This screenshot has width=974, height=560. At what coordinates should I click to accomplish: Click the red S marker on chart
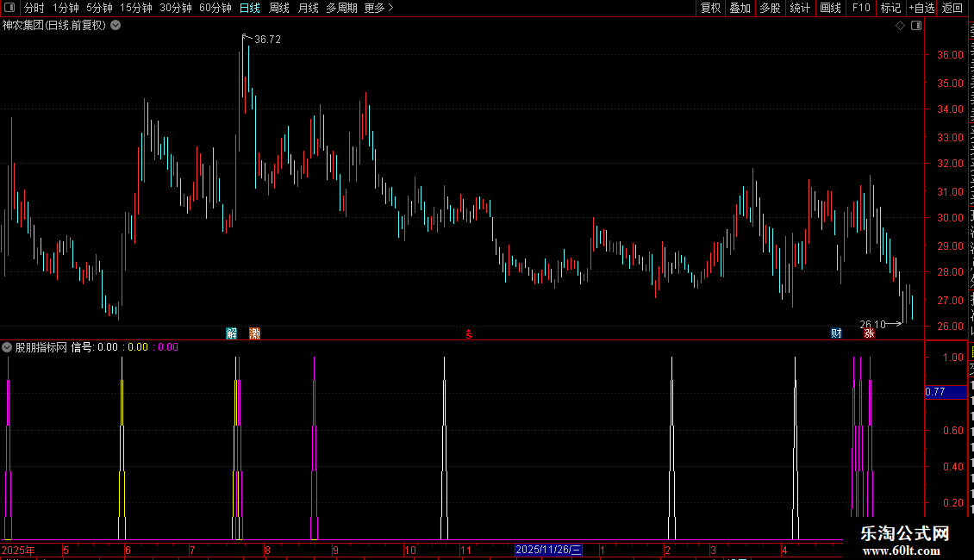469,334
